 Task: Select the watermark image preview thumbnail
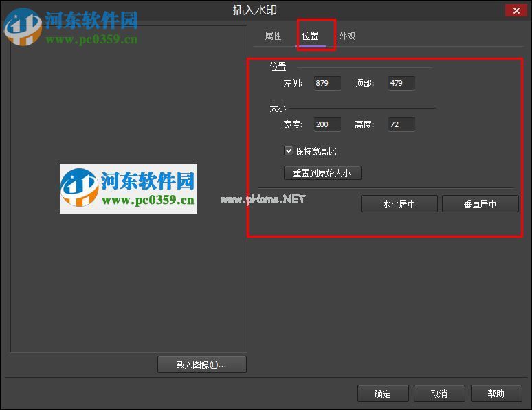coord(129,189)
